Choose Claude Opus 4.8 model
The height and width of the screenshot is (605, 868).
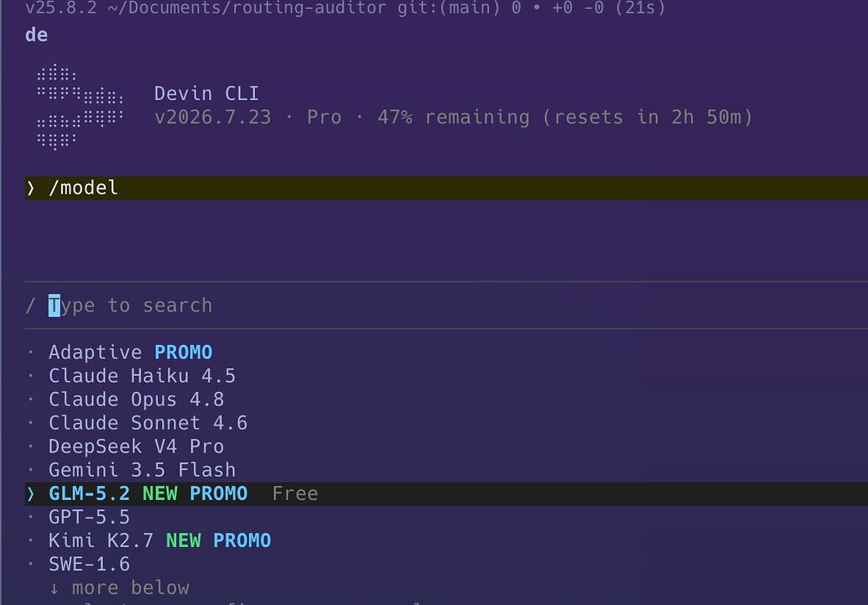(x=136, y=399)
